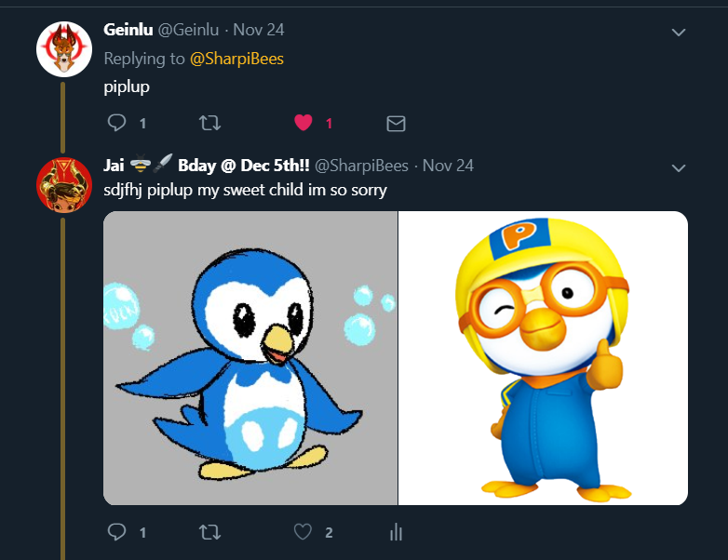Open the penguin with yellow helmet image
The image size is (728, 560).
[543, 358]
